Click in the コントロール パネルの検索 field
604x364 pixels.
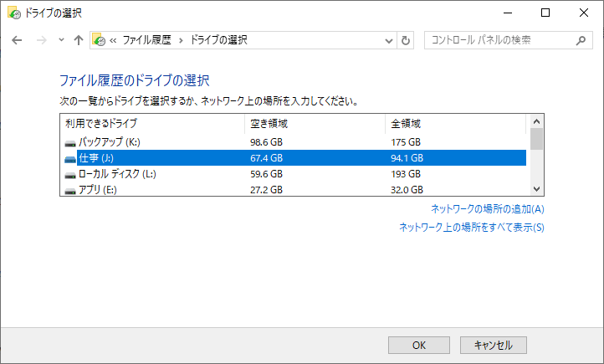pos(498,40)
